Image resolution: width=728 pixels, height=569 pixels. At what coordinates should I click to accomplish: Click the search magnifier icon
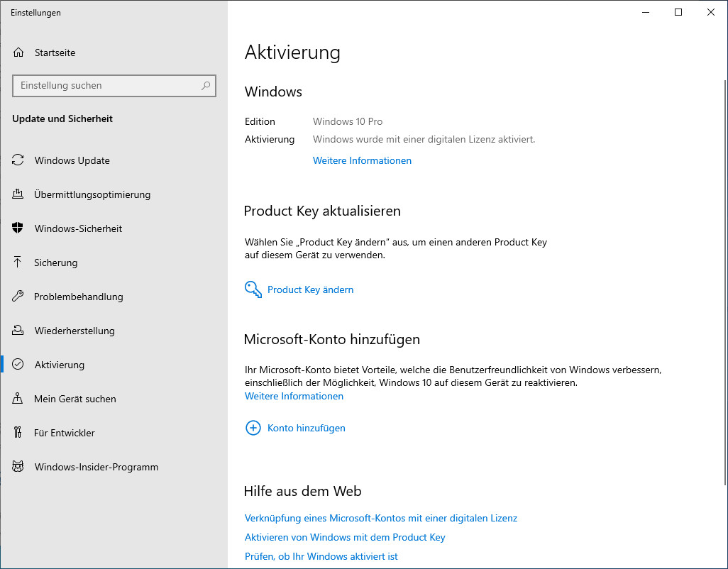coord(206,85)
